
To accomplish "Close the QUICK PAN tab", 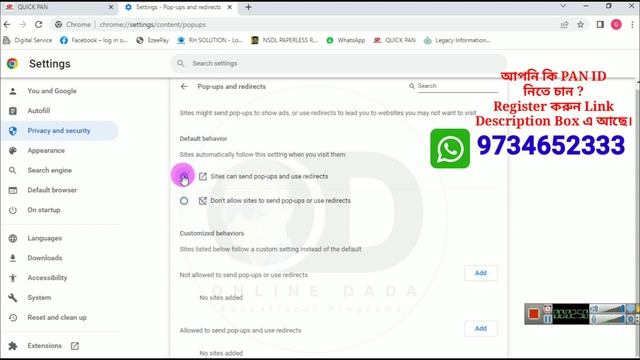I will point(111,7).
